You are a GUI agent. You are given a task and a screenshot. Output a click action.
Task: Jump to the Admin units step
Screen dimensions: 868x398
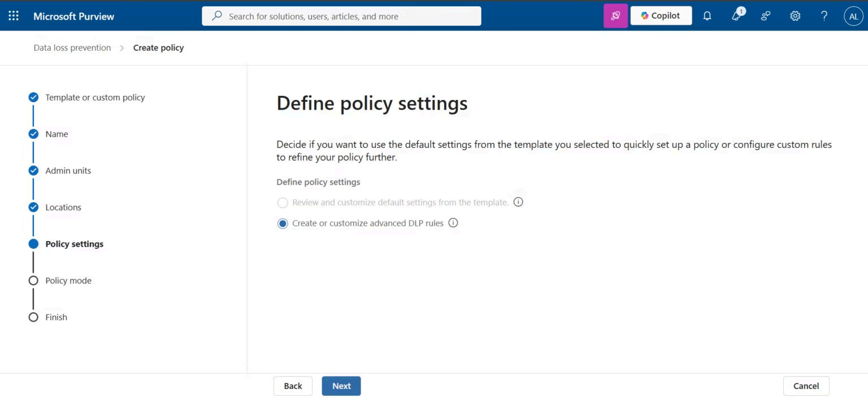click(68, 170)
